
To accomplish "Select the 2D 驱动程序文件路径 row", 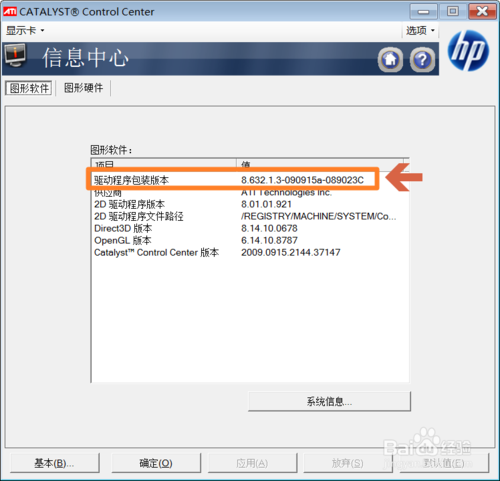I will 250,217.
